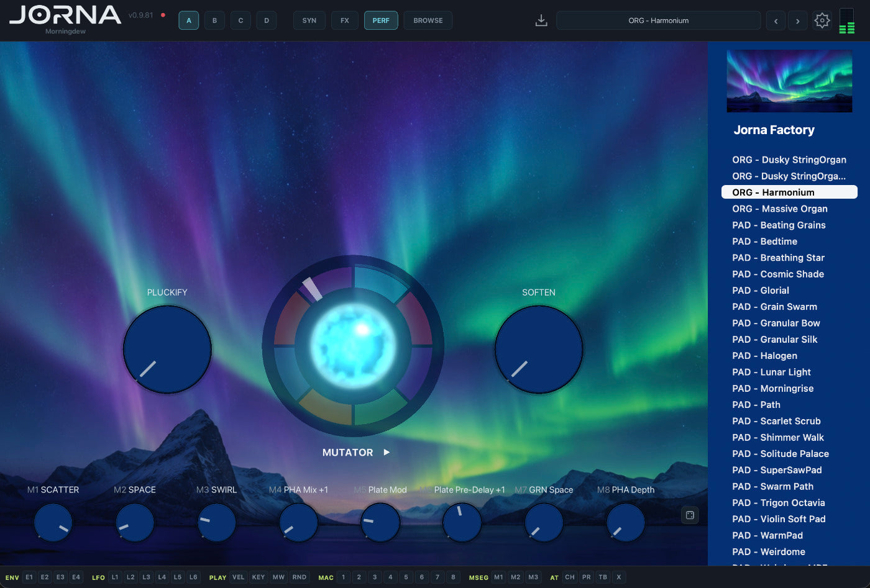Click the M4 PHA Mix +1 knob
This screenshot has width=870, height=588.
(299, 522)
